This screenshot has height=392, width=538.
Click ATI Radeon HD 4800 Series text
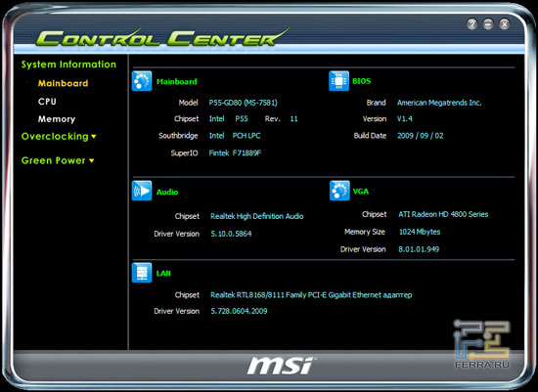pos(443,214)
